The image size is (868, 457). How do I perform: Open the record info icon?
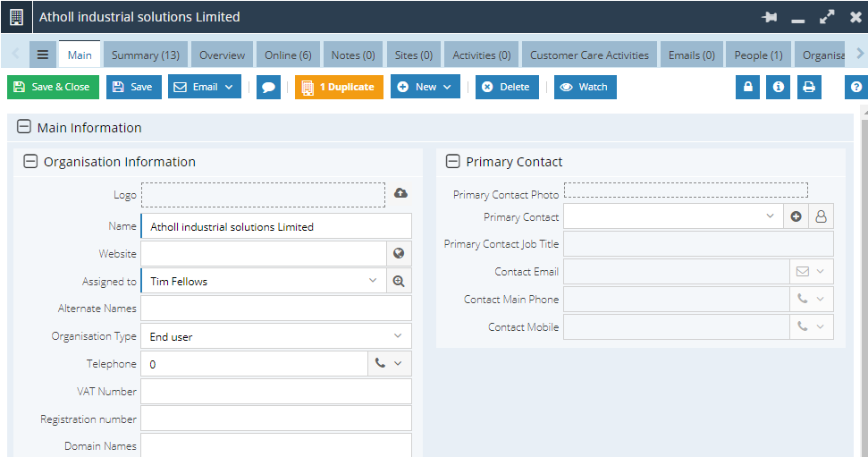click(x=778, y=88)
